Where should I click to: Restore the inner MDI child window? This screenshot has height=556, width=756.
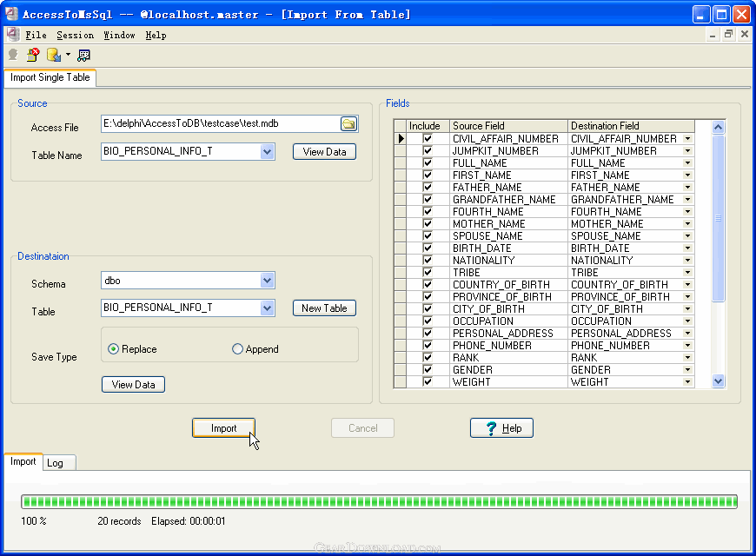point(728,34)
